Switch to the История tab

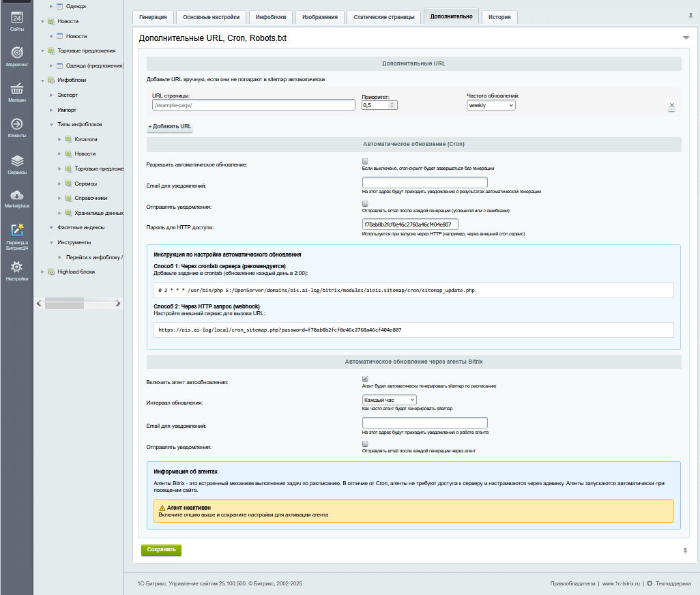[x=499, y=17]
